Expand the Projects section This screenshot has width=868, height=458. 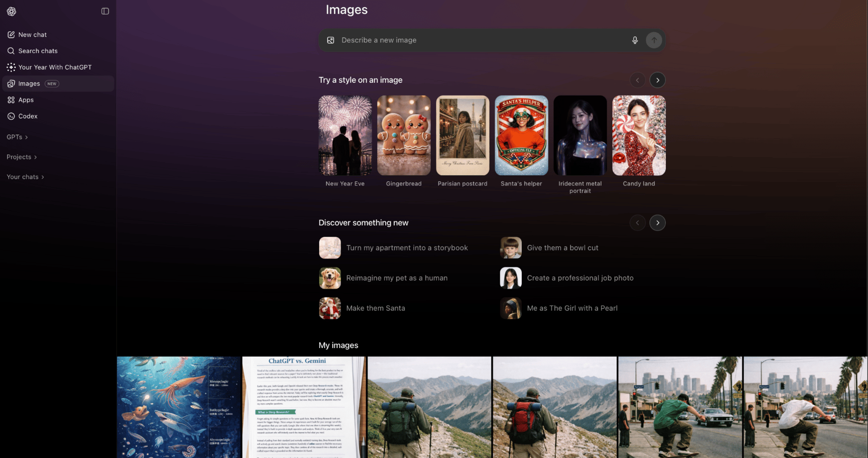(x=22, y=157)
